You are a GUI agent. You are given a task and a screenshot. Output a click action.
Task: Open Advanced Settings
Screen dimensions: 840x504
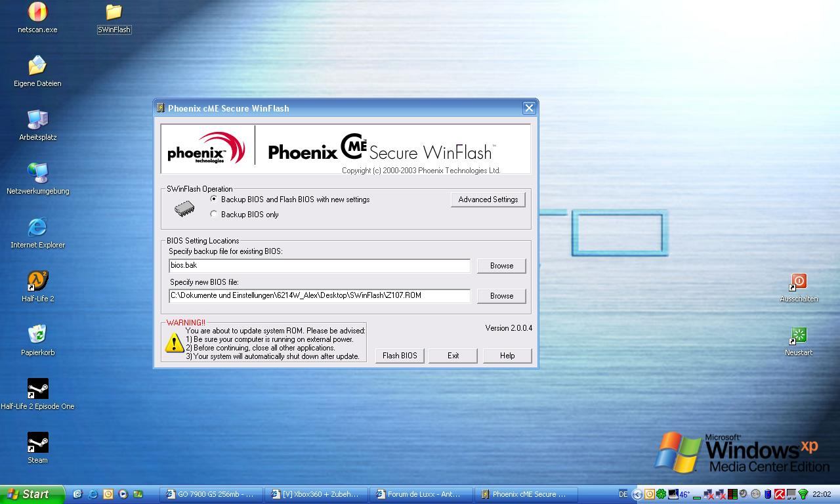click(x=488, y=199)
